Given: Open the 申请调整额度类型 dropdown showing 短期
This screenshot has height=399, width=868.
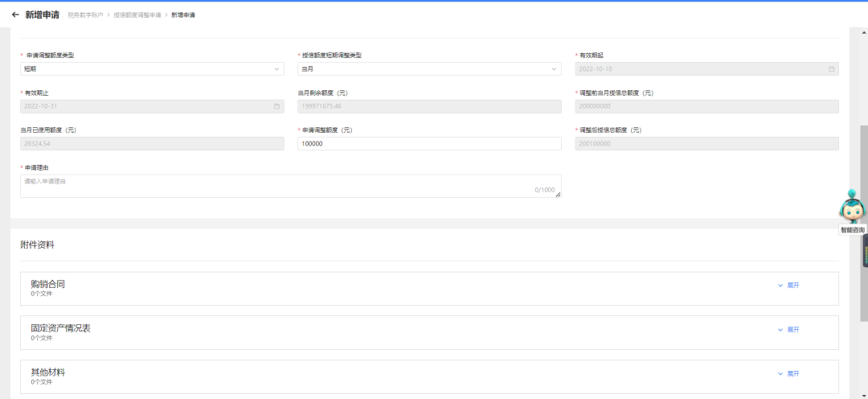Looking at the screenshot, I should coord(152,68).
